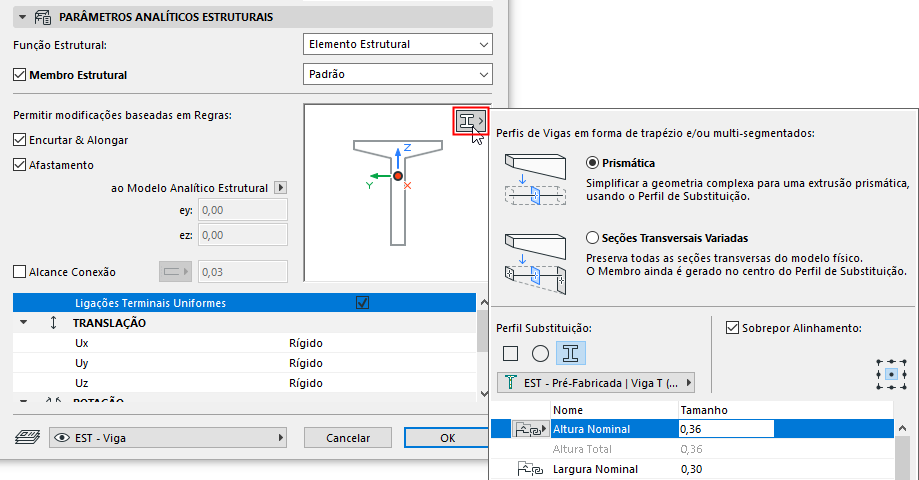919x480 pixels.
Task: Collapse the Parâmetros Analíticos Estruturais section
Action: click(23, 17)
